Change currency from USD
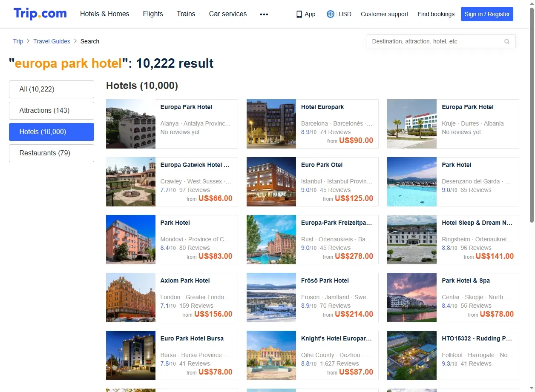The height and width of the screenshot is (392, 535). (x=345, y=14)
